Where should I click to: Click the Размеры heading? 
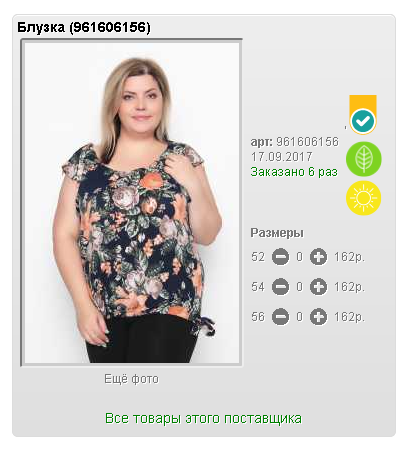point(277,233)
